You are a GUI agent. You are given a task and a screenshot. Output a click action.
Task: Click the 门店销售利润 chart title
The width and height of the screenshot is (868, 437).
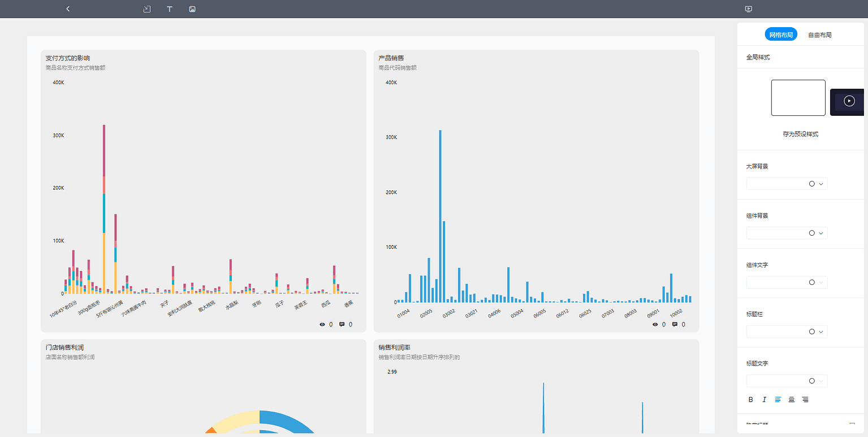(64, 347)
